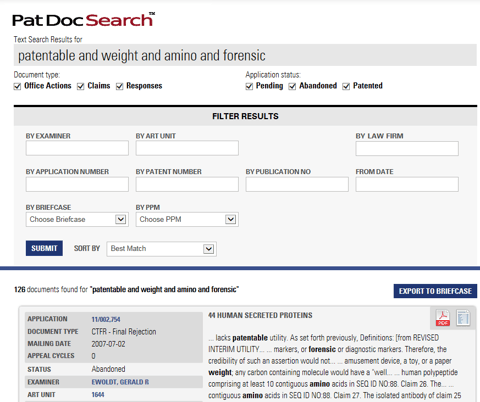Viewport: 480px width, 402px height.
Task: Open art unit 1644 link
Action: 98,395
